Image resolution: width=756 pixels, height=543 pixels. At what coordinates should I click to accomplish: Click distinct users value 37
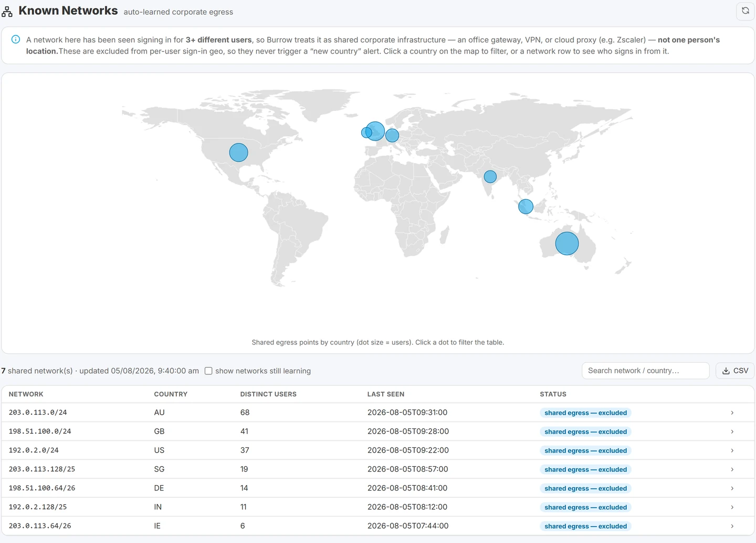coord(245,451)
